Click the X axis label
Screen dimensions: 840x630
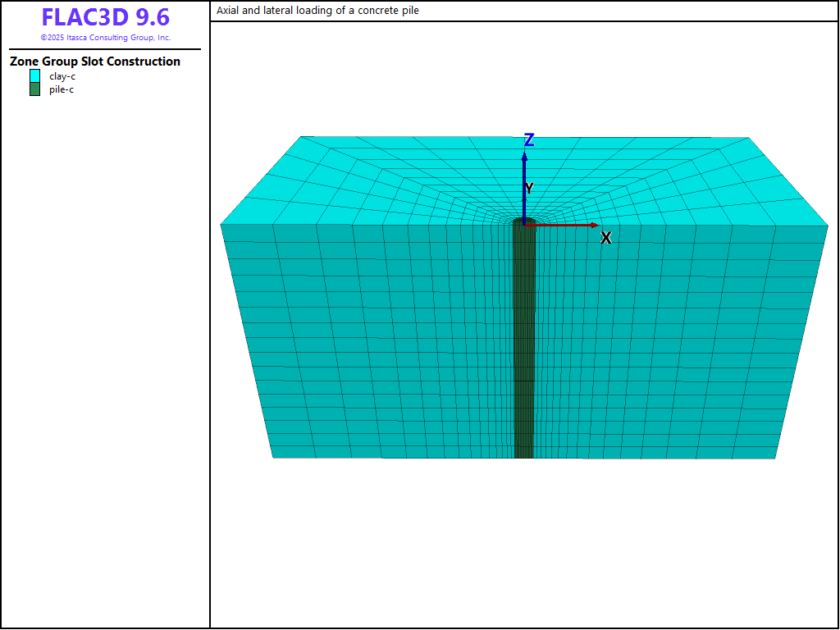tap(606, 238)
